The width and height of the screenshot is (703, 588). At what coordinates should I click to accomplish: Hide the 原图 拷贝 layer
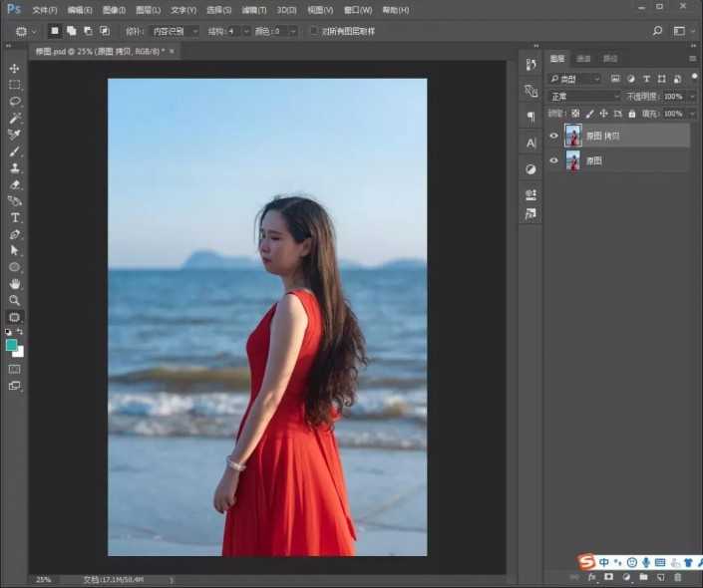click(x=554, y=136)
